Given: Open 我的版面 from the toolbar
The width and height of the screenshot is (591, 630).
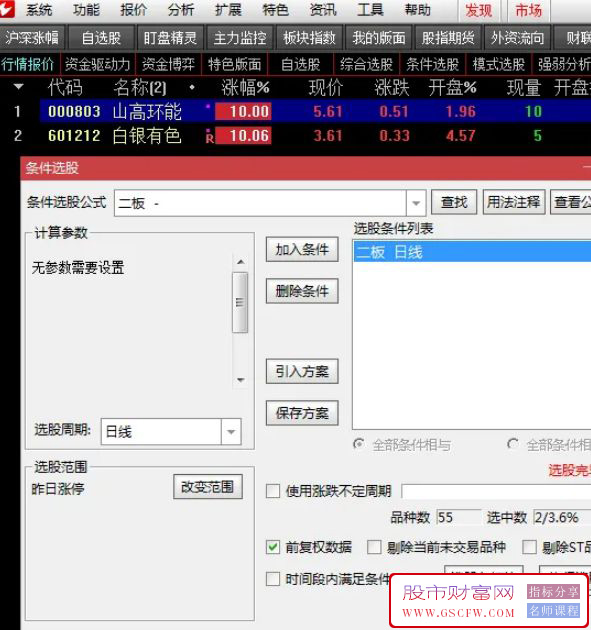Looking at the screenshot, I should (x=379, y=38).
